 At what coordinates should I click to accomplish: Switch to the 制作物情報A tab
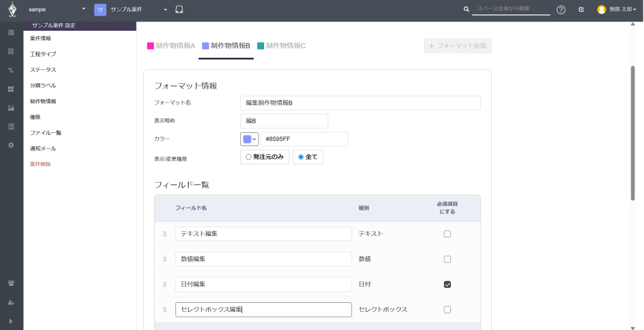click(x=171, y=46)
